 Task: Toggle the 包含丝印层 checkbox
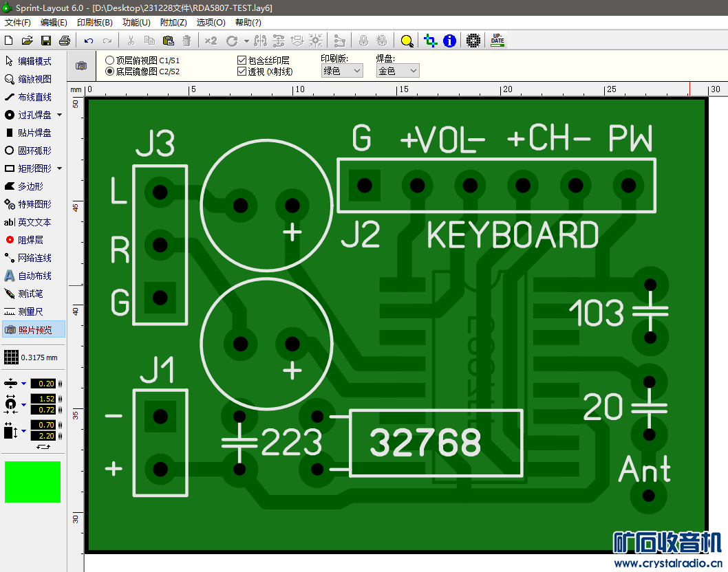(x=242, y=60)
